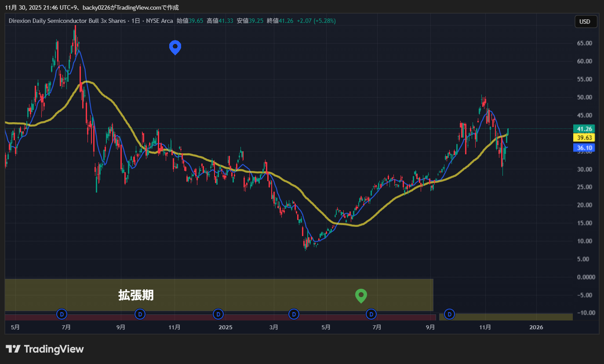This screenshot has height=364, width=604.
Task: Click the D marker beneath the green pin
Action: [371, 314]
